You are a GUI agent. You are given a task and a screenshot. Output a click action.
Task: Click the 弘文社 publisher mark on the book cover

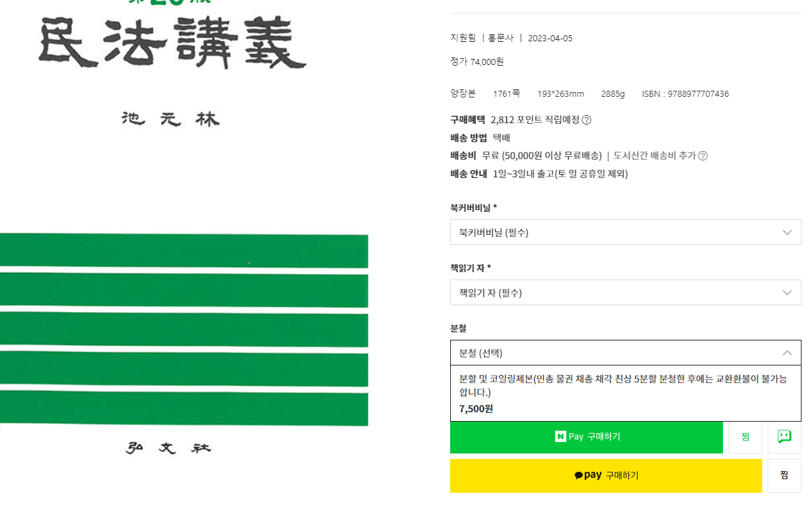click(x=171, y=448)
